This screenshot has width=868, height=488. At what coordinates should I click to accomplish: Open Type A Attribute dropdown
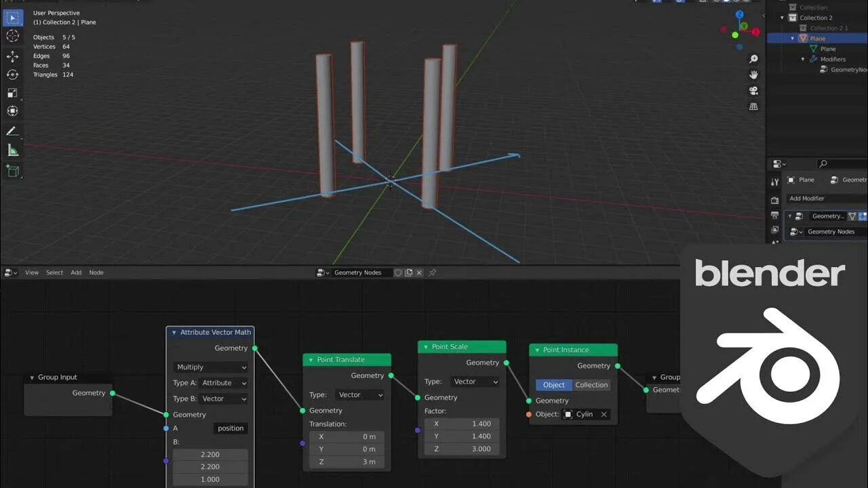pyautogui.click(x=224, y=383)
